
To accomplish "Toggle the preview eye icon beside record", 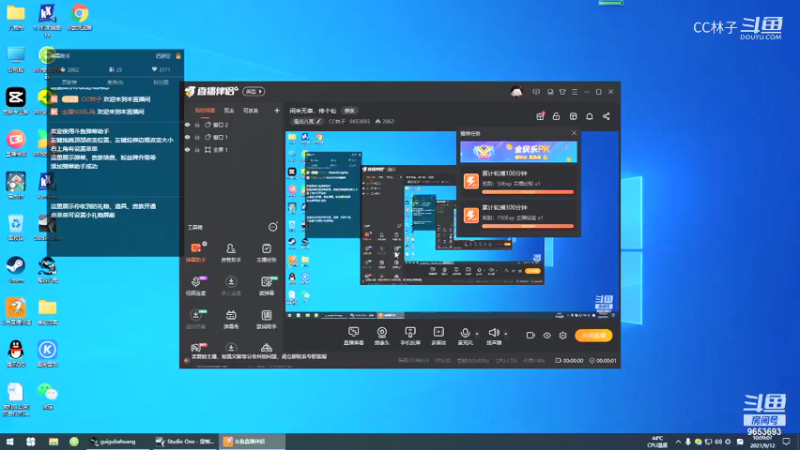I will click(x=546, y=335).
